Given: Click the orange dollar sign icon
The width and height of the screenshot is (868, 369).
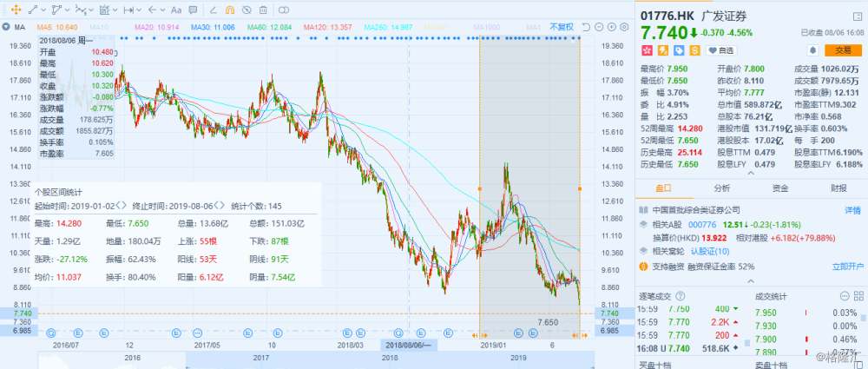Looking at the screenshot, I should pyautogui.click(x=696, y=50).
